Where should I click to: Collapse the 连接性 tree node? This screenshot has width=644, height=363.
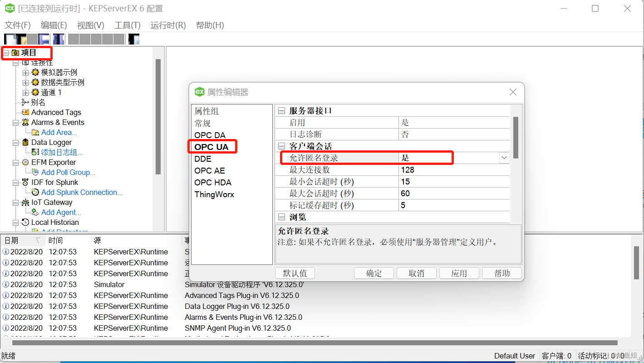point(16,63)
